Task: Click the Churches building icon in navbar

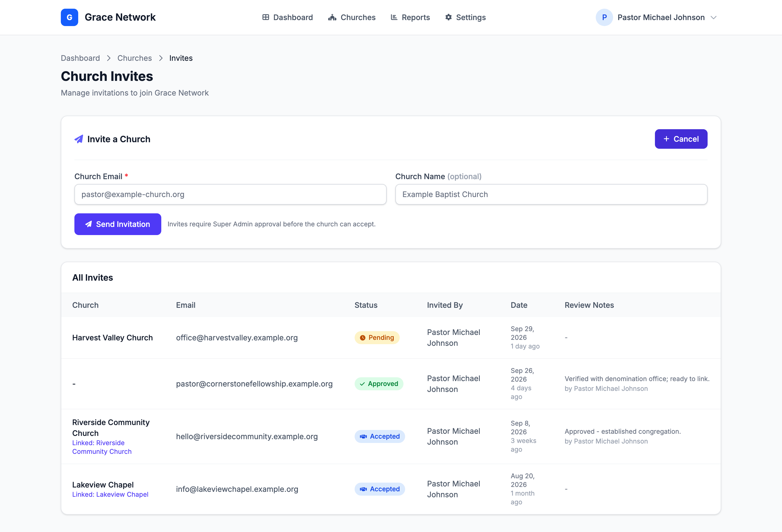Action: [x=332, y=17]
